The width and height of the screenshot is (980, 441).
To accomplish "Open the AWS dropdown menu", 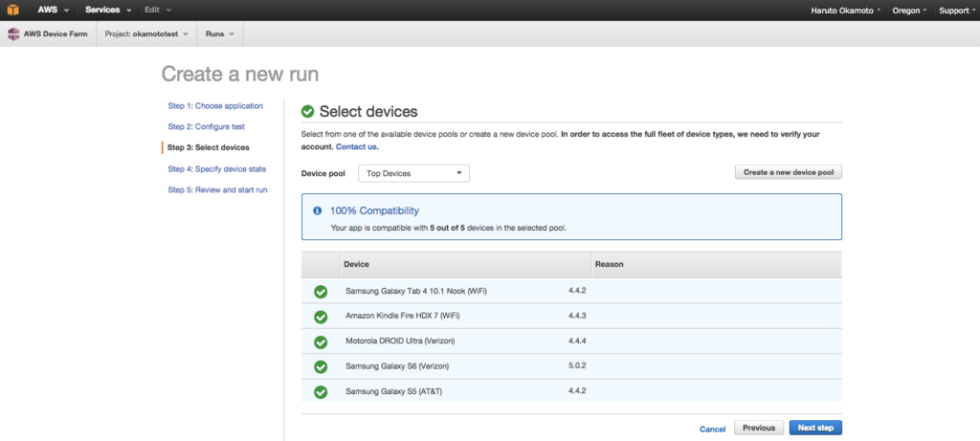I will [x=53, y=10].
